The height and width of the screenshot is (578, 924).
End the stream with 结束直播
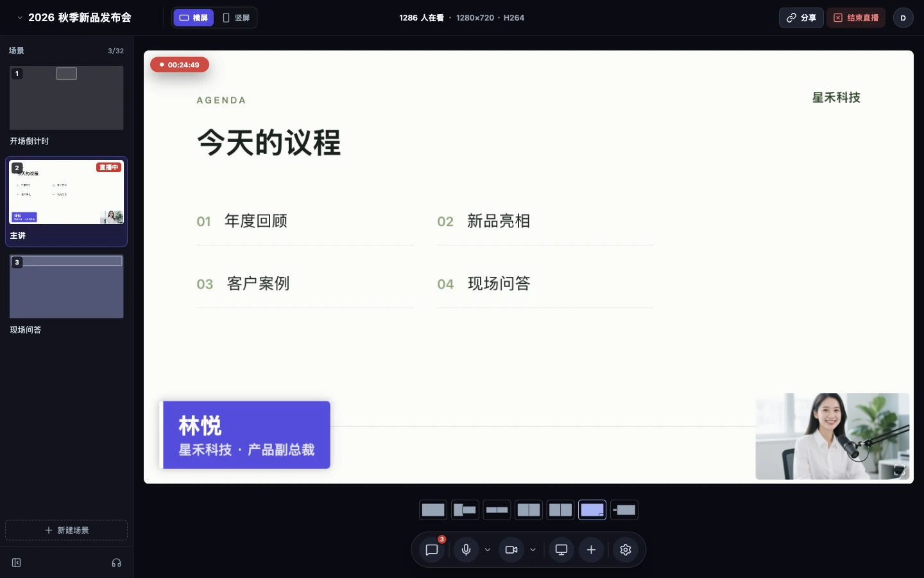point(856,18)
